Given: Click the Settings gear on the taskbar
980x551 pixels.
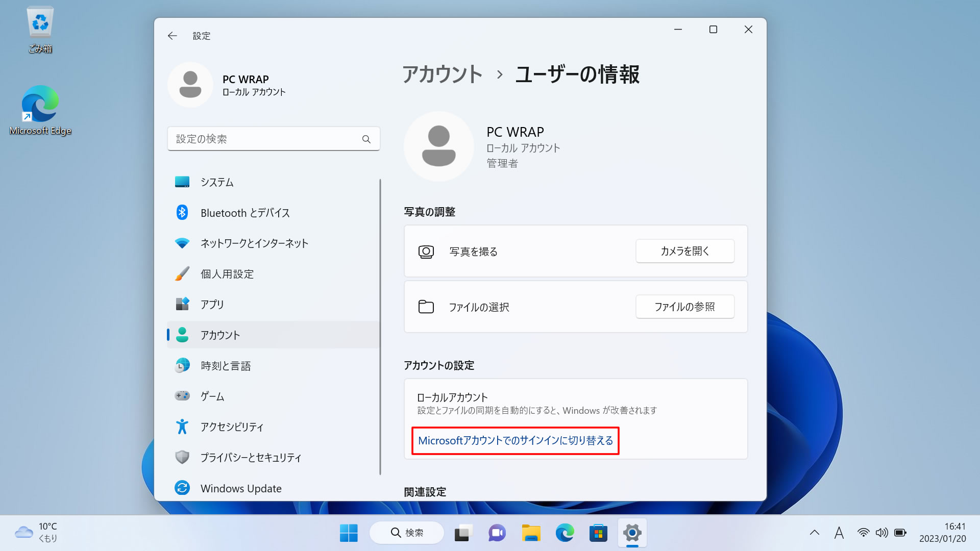Looking at the screenshot, I should click(x=632, y=533).
